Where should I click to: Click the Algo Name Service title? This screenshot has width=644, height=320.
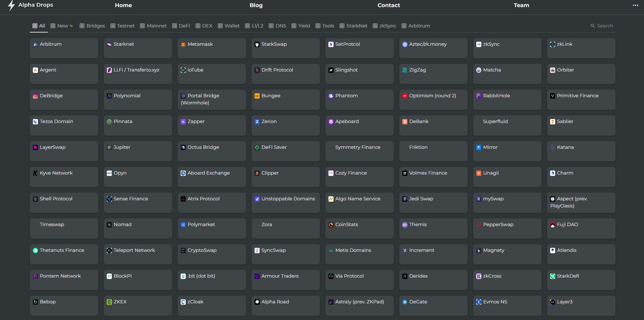pos(358,199)
